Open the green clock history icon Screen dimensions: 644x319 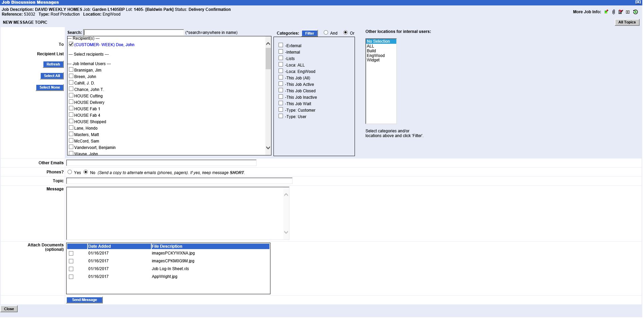point(636,12)
